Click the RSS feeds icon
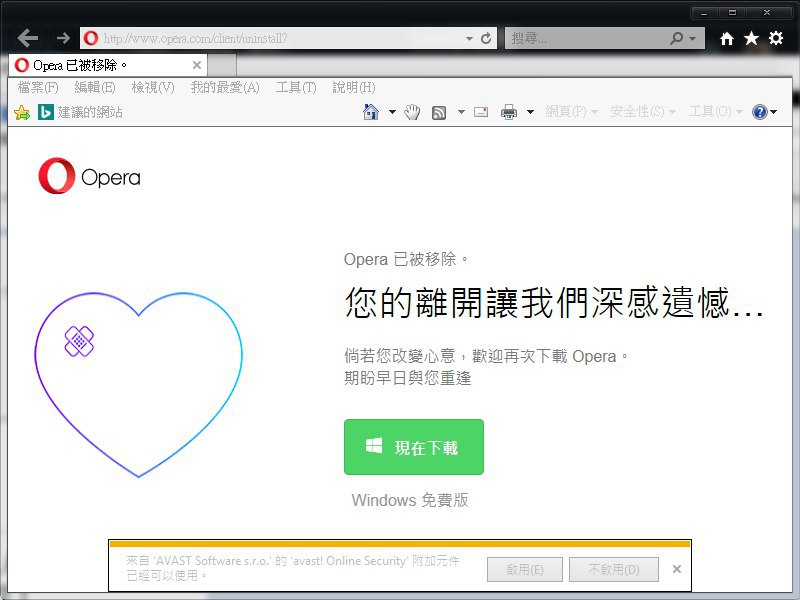The width and height of the screenshot is (800, 600). point(439,112)
